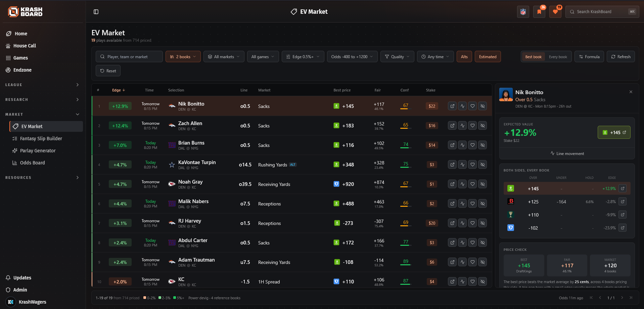Open the Any time dropdown
The image size is (644, 309).
(x=435, y=57)
